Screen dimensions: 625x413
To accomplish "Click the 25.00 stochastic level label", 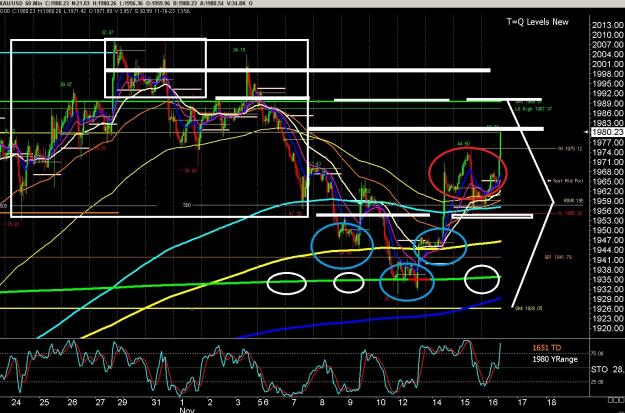I will [598, 382].
